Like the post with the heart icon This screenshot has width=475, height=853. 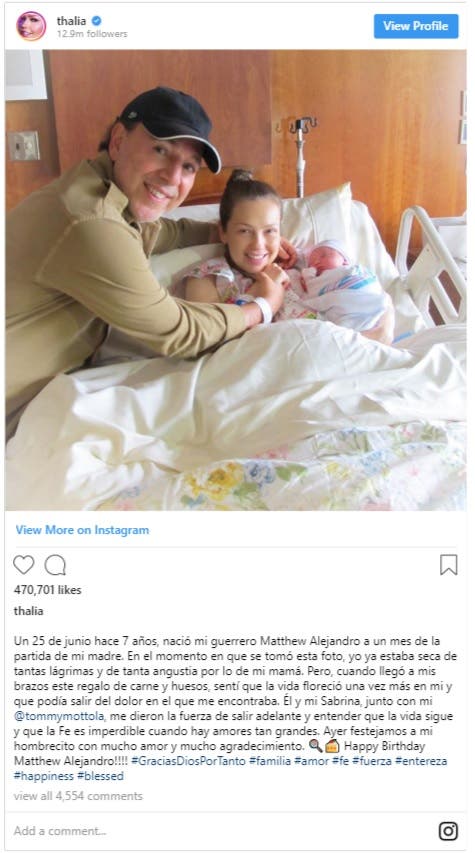[x=23, y=565]
